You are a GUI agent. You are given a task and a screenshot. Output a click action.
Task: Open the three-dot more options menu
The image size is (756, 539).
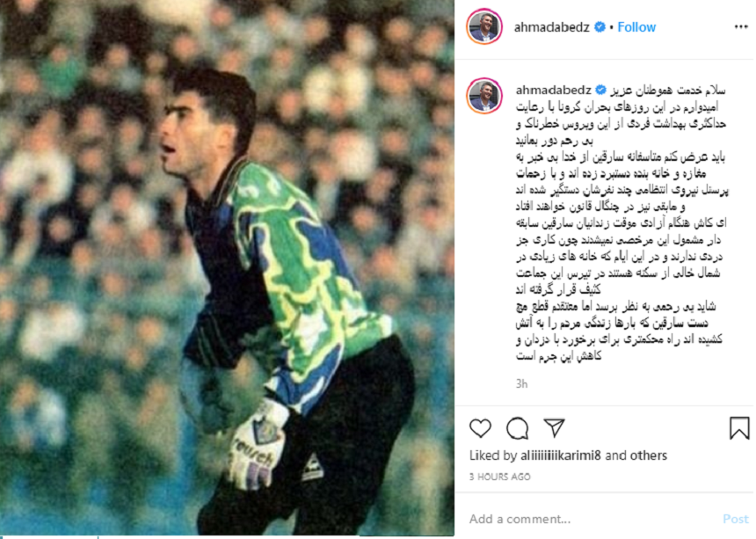pyautogui.click(x=740, y=26)
